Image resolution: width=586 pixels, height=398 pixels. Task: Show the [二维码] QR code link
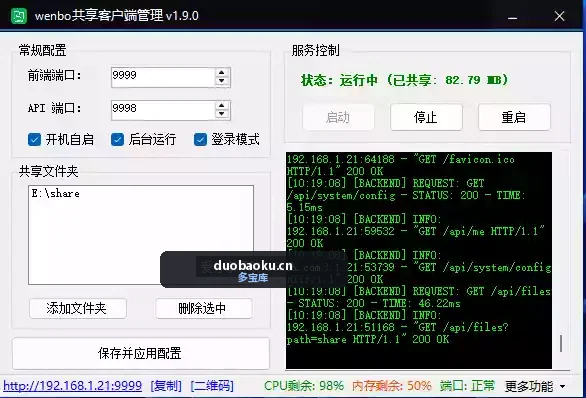point(212,386)
